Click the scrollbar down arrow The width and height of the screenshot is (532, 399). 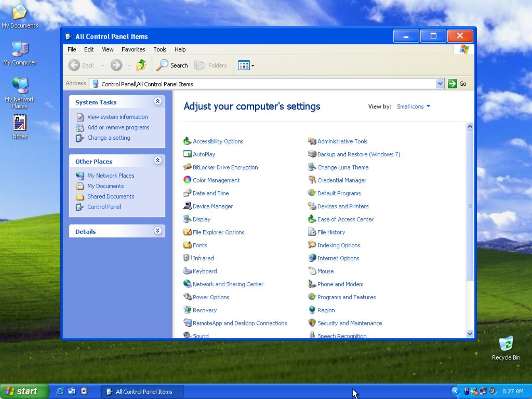pyautogui.click(x=470, y=333)
